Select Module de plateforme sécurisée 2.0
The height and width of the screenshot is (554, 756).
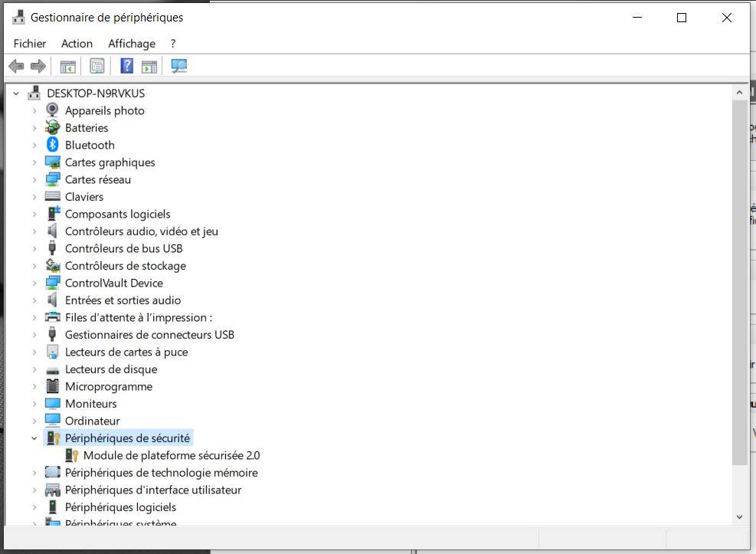click(x=171, y=455)
